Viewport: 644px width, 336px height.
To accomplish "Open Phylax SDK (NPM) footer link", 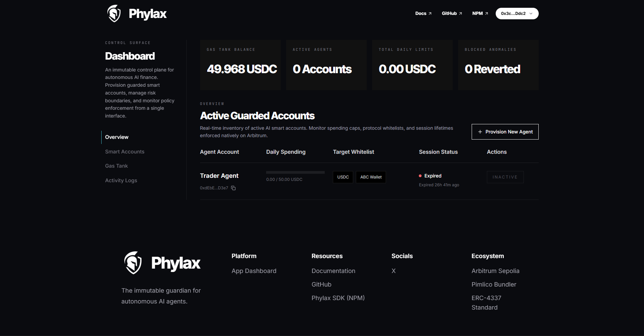I will coord(338,298).
